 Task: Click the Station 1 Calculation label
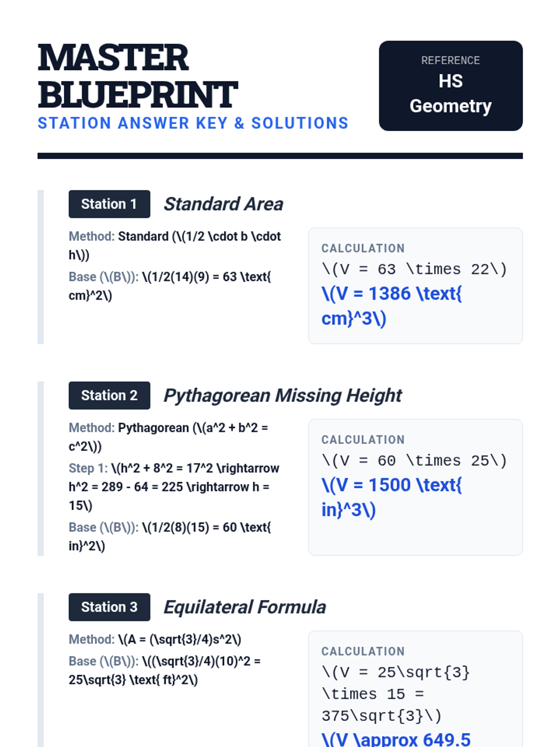point(363,248)
